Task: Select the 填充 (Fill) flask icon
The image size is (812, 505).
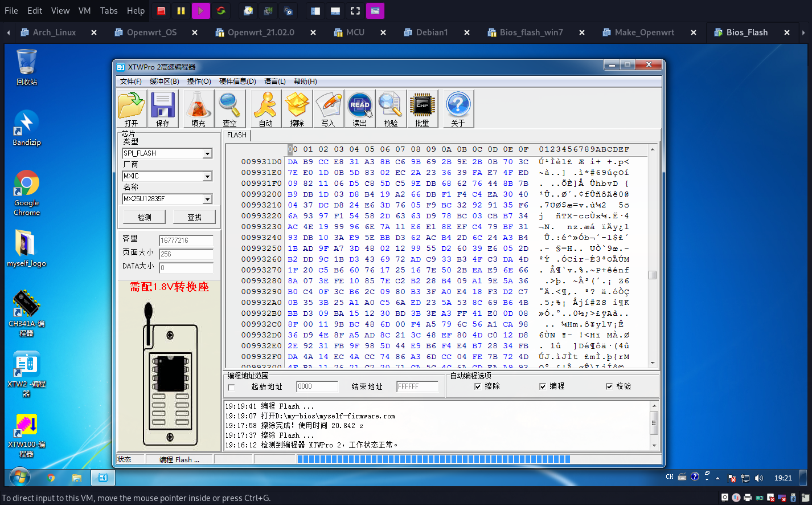Action: pos(198,108)
